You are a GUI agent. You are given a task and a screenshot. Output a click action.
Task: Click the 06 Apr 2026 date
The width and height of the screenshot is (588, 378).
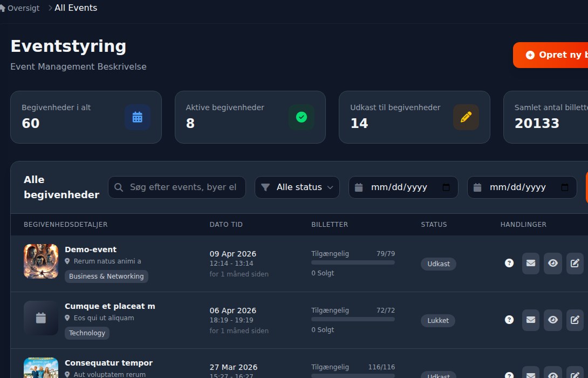point(233,311)
